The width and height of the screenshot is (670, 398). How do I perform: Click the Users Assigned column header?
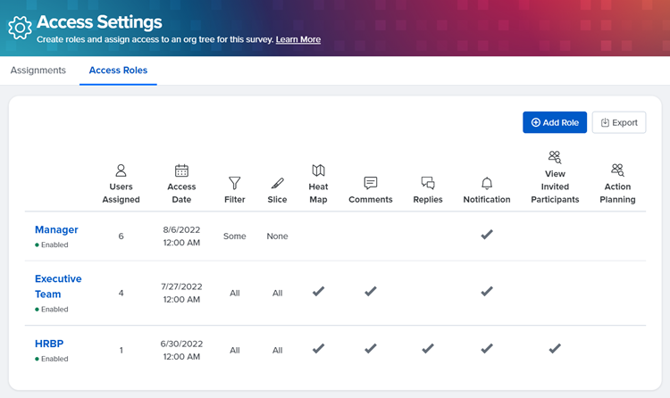121,193
